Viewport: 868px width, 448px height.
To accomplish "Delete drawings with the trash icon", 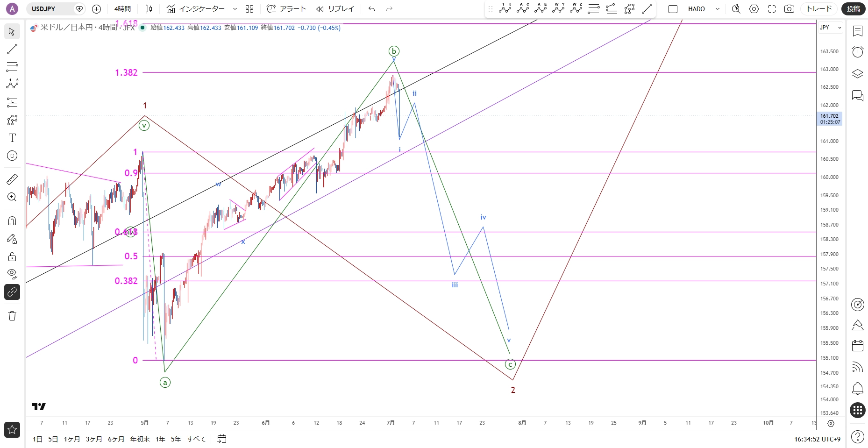I will pos(12,316).
